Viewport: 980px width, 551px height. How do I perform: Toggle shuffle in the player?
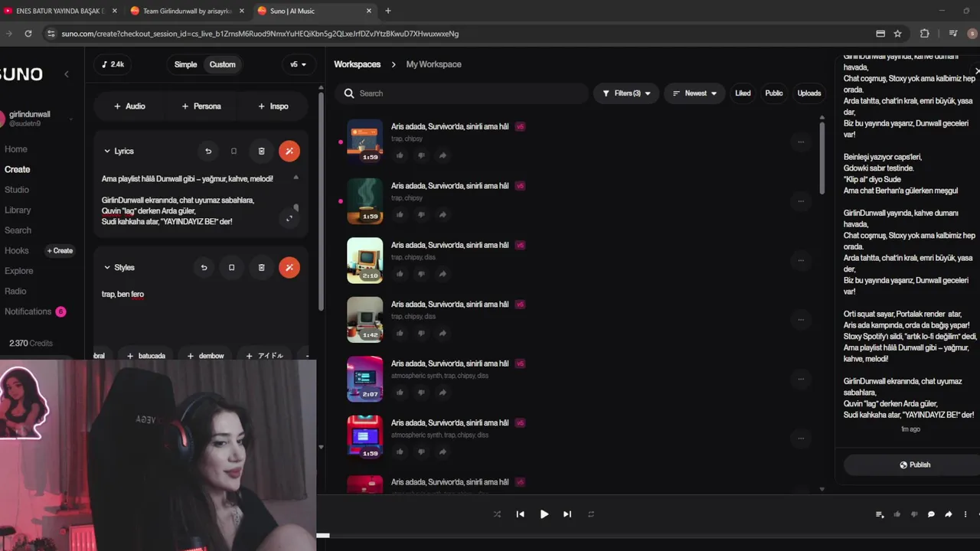coord(497,514)
